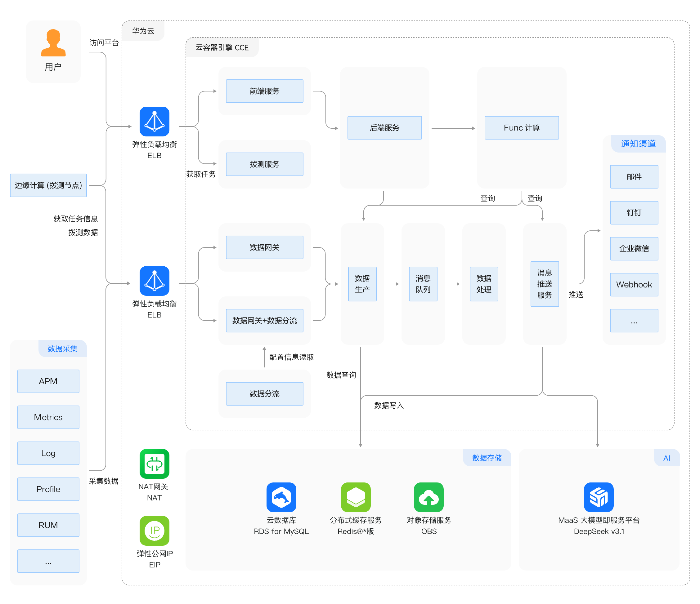Click the MaaS DeepSeek platform icon

pos(598,497)
